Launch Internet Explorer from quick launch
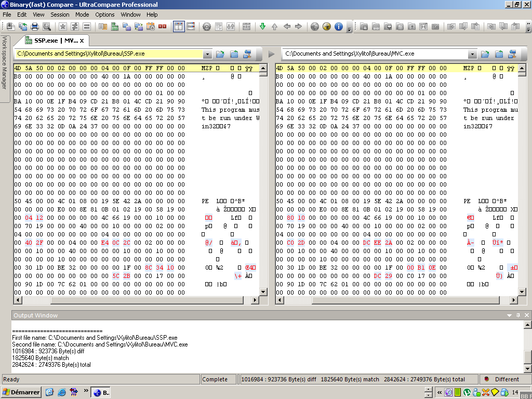This screenshot has height=399, width=532. click(x=61, y=392)
